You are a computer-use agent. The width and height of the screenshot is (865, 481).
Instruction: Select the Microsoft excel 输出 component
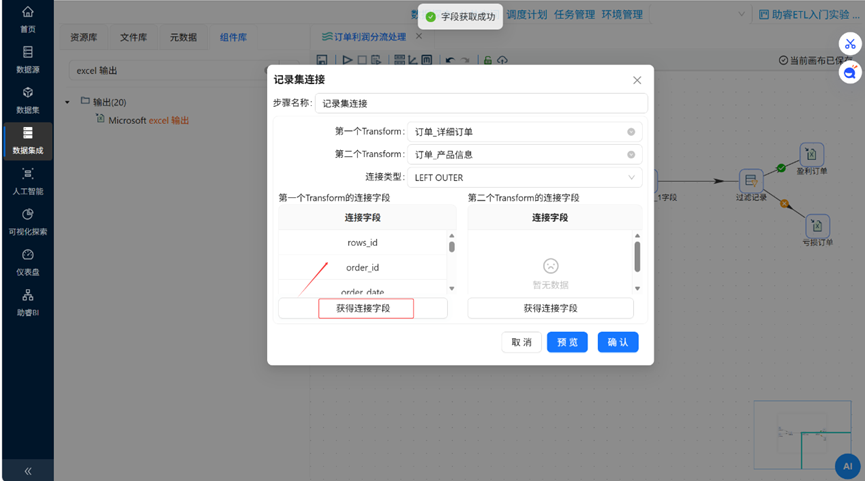143,120
